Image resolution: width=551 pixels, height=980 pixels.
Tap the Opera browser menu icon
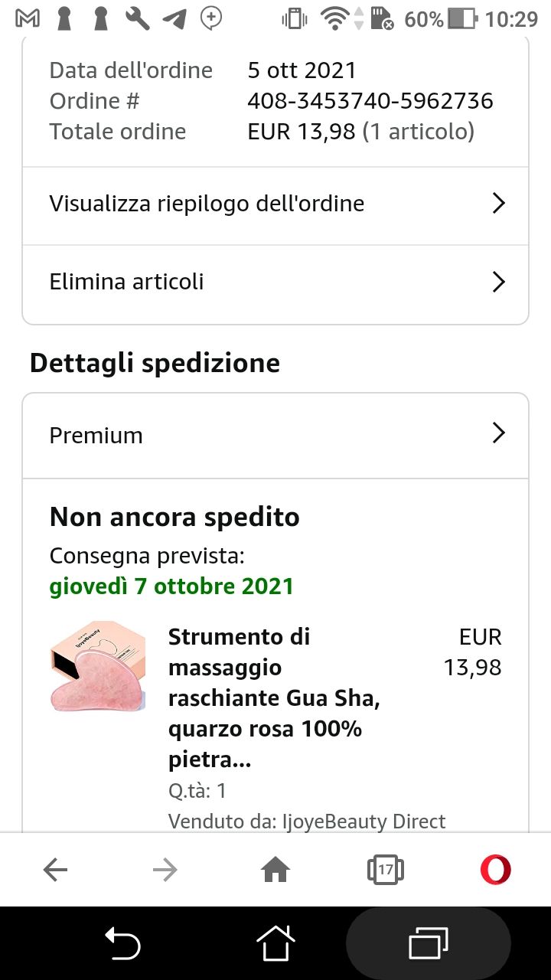495,870
